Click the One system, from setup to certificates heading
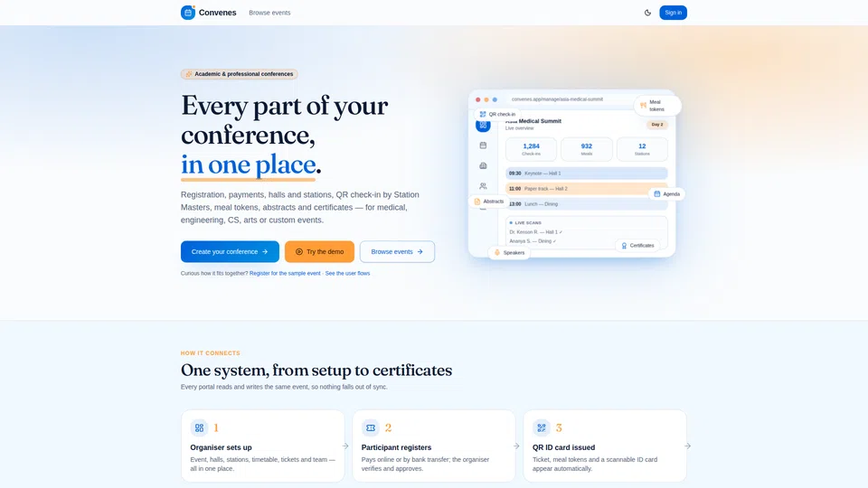 316,371
